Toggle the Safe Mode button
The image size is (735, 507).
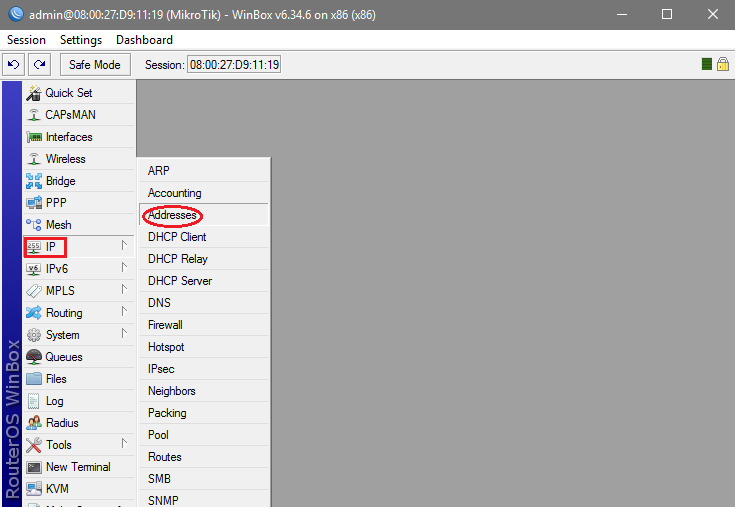[95, 65]
